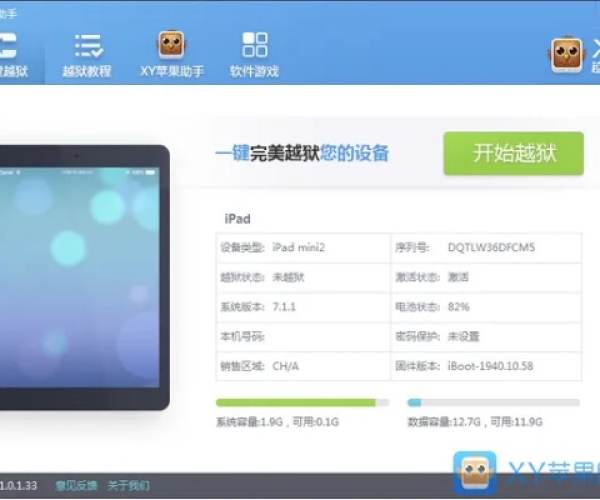Click the owl icon at top right

click(567, 55)
